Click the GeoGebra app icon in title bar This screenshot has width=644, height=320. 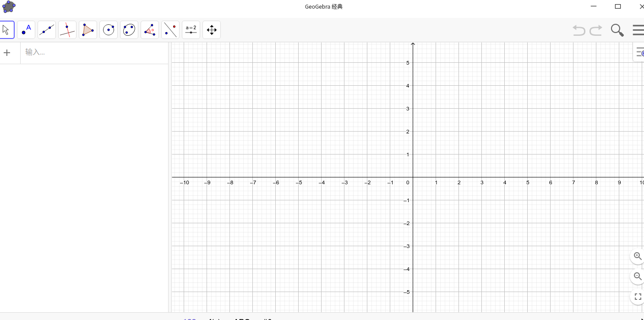pos(8,6)
